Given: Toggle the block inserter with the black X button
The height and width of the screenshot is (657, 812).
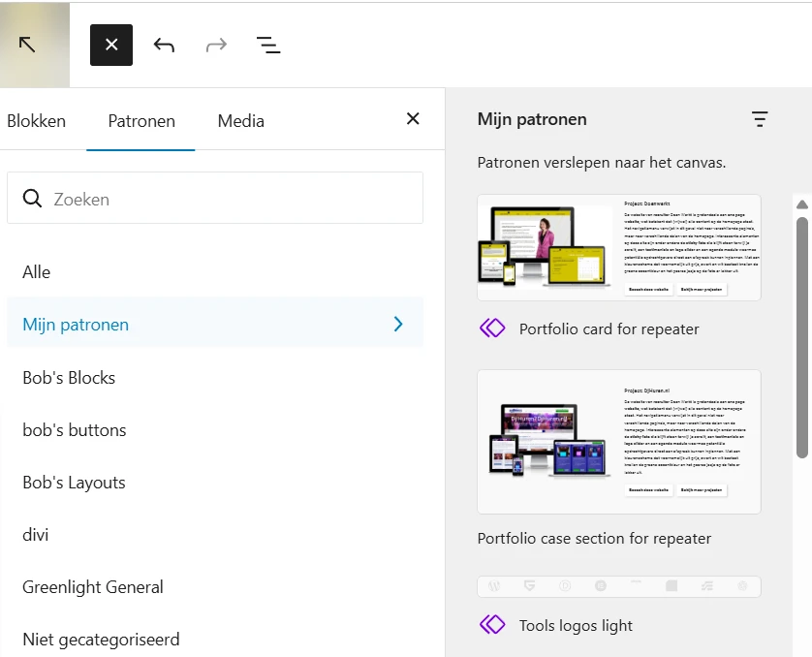Looking at the screenshot, I should pyautogui.click(x=111, y=45).
